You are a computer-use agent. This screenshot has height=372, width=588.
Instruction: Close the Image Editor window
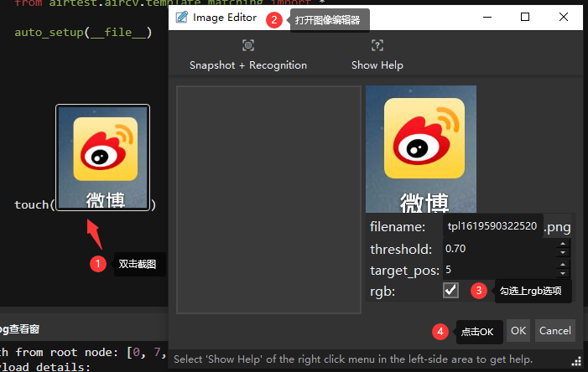point(563,17)
